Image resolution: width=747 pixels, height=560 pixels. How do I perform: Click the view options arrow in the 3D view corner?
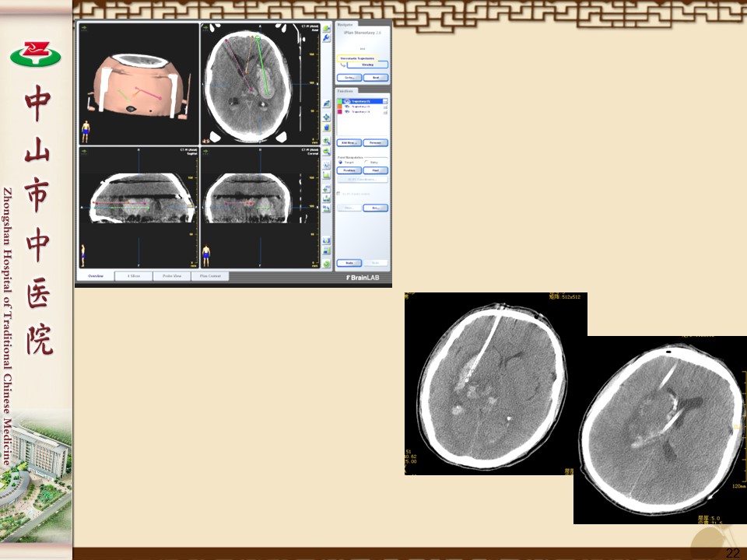(84, 28)
